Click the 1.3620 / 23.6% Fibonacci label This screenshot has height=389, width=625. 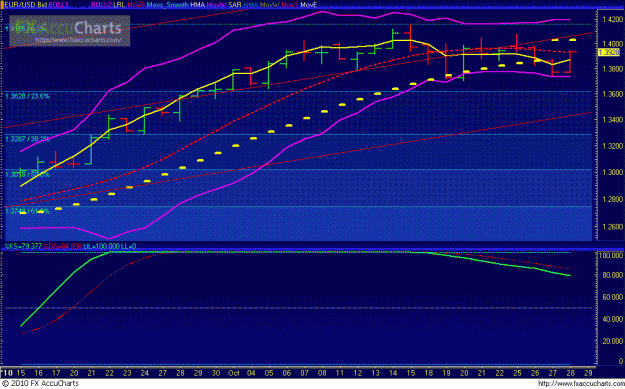[x=28, y=96]
